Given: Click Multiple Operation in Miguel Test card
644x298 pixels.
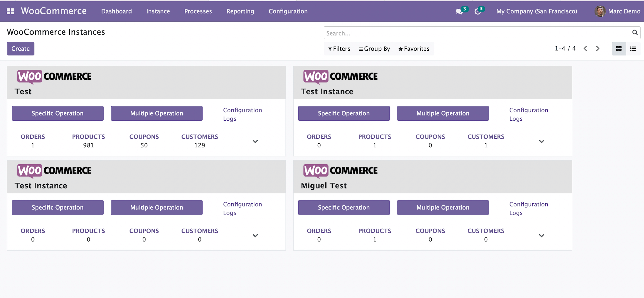Looking at the screenshot, I should pyautogui.click(x=443, y=208).
